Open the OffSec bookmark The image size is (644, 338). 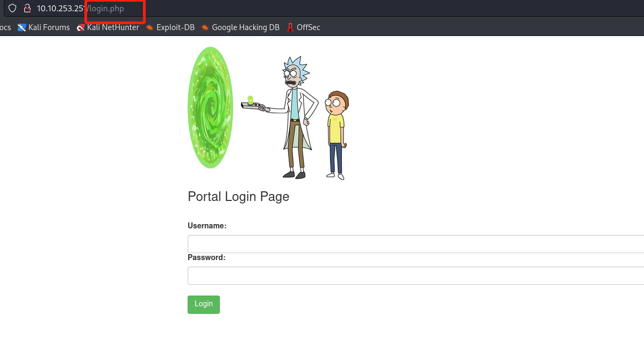click(303, 27)
